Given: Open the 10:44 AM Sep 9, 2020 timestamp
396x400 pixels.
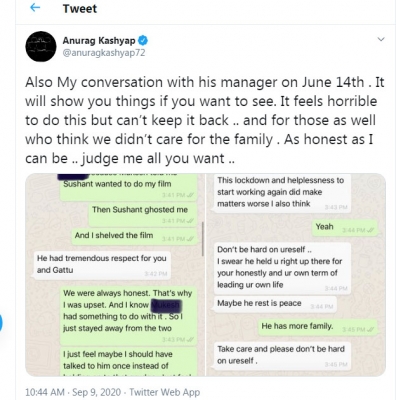Looking at the screenshot, I should 73,392.
